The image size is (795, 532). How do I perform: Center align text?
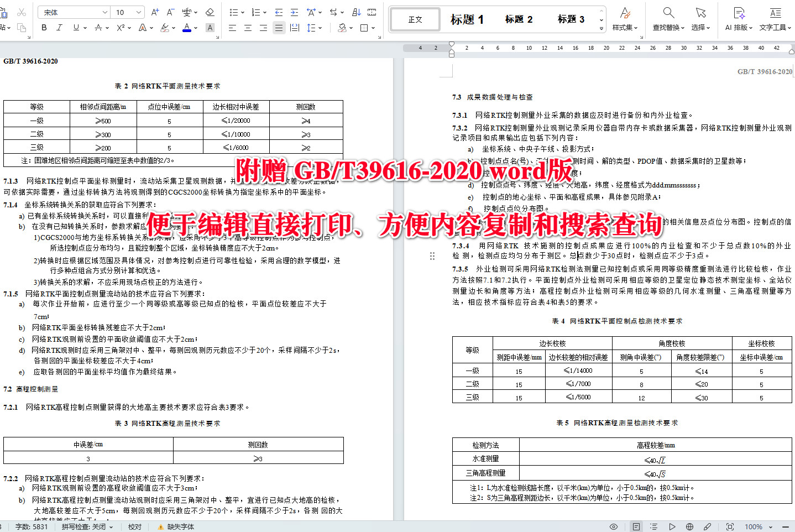click(248, 27)
